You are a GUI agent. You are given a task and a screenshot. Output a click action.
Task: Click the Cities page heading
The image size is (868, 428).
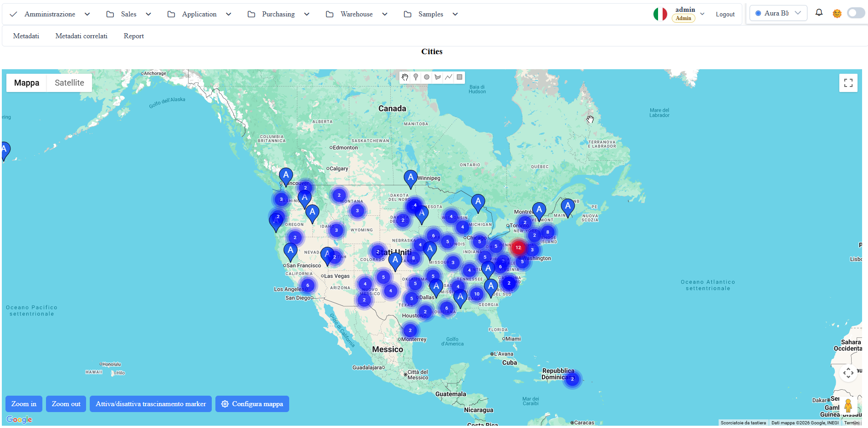coord(432,51)
